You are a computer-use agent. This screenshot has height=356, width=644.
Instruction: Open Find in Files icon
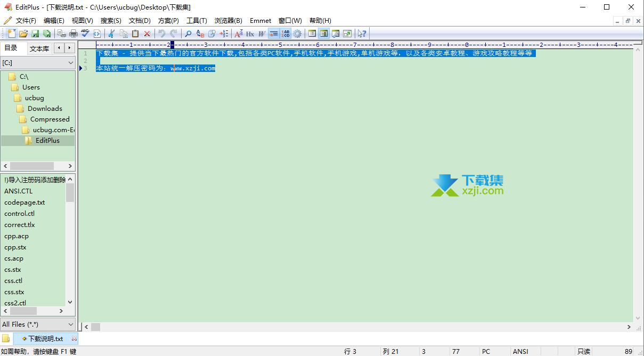212,34
